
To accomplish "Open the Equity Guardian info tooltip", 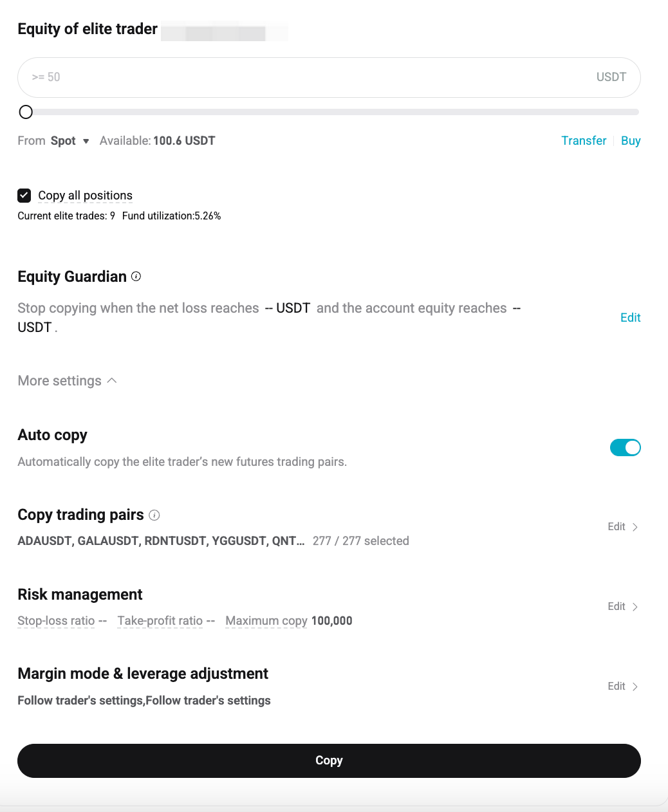I will coord(136,277).
